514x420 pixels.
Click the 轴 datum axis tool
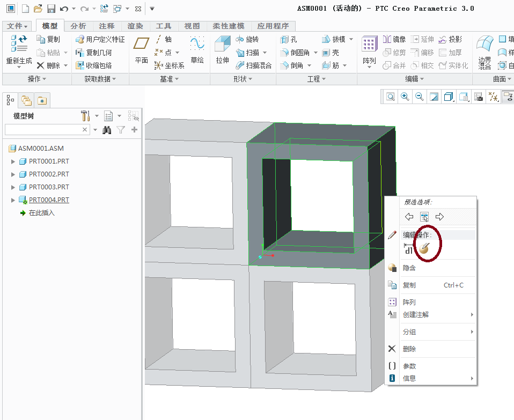coord(164,39)
